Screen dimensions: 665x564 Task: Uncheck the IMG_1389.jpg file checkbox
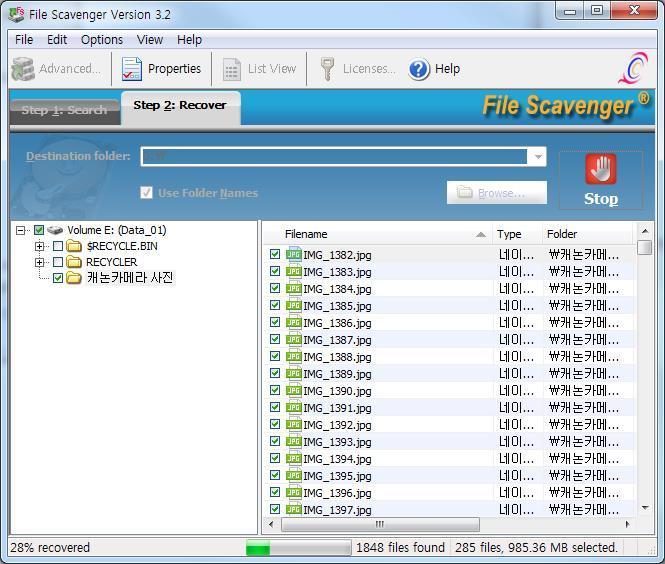tap(275, 373)
